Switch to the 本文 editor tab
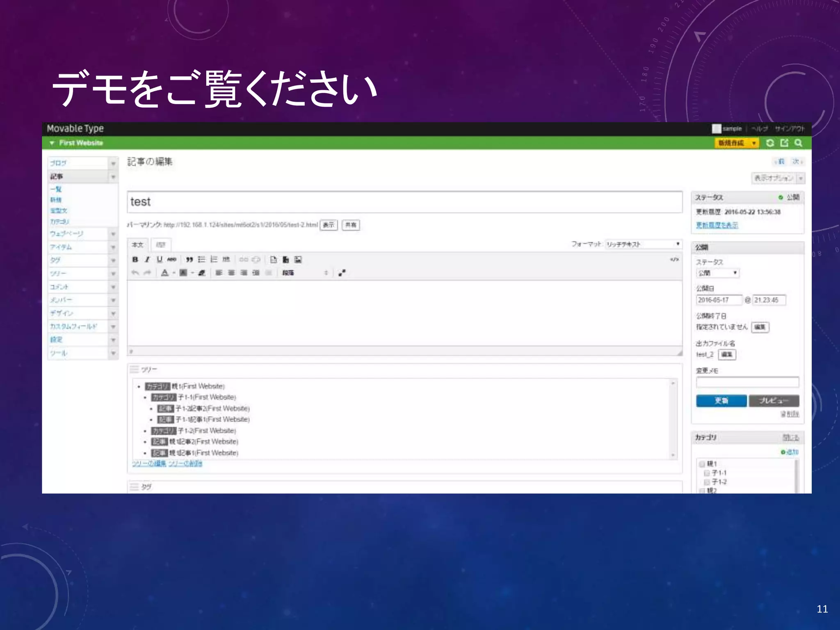 click(138, 245)
